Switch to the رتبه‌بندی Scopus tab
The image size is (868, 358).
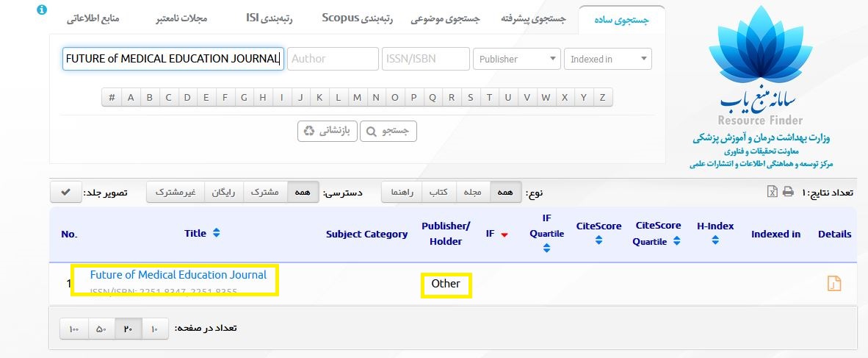point(358,18)
